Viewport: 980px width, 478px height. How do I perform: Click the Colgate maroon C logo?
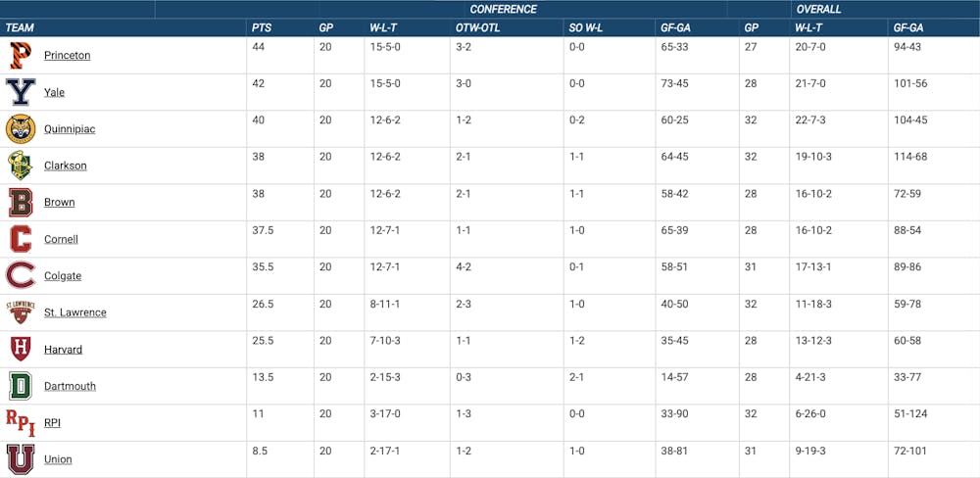click(21, 276)
